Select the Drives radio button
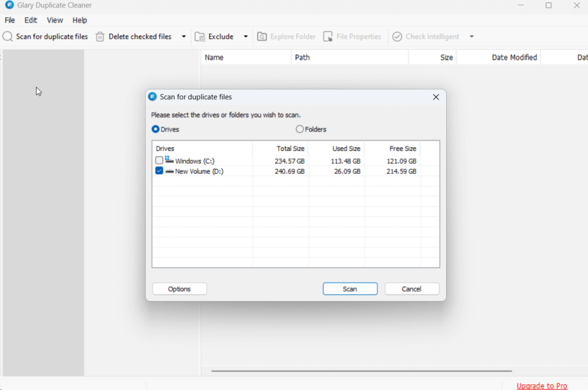The height and width of the screenshot is (390, 588). (x=155, y=129)
